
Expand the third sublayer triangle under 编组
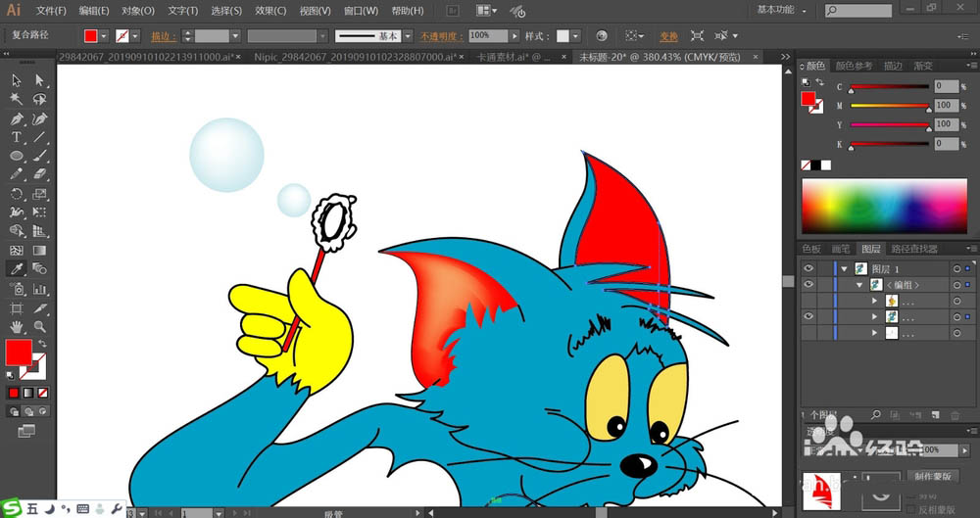click(x=875, y=334)
